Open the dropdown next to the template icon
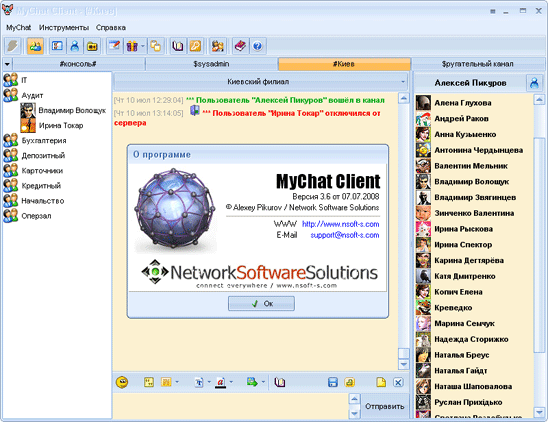 click(x=177, y=382)
